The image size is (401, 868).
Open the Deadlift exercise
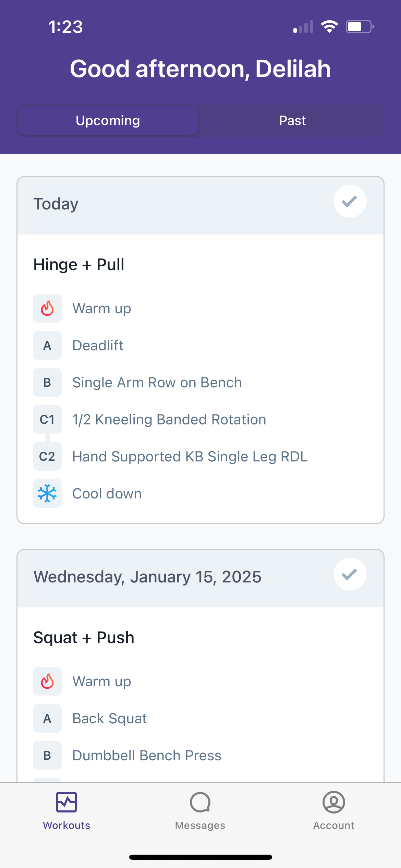click(x=98, y=345)
